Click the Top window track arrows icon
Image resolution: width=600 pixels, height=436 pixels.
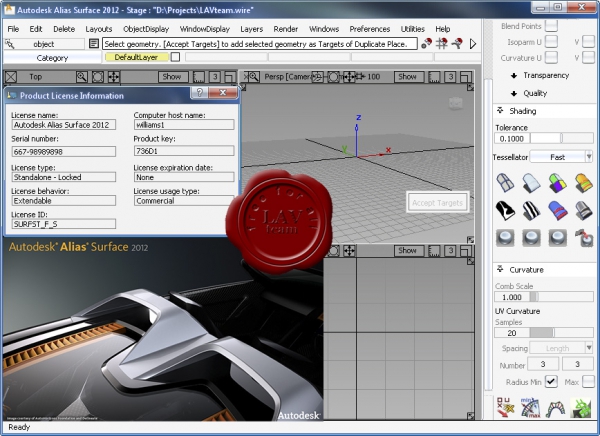[114, 77]
